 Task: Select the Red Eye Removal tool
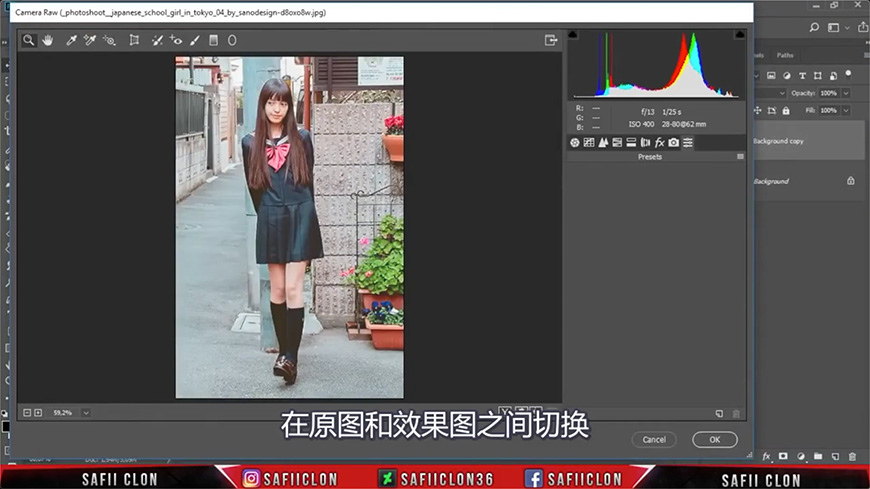176,40
